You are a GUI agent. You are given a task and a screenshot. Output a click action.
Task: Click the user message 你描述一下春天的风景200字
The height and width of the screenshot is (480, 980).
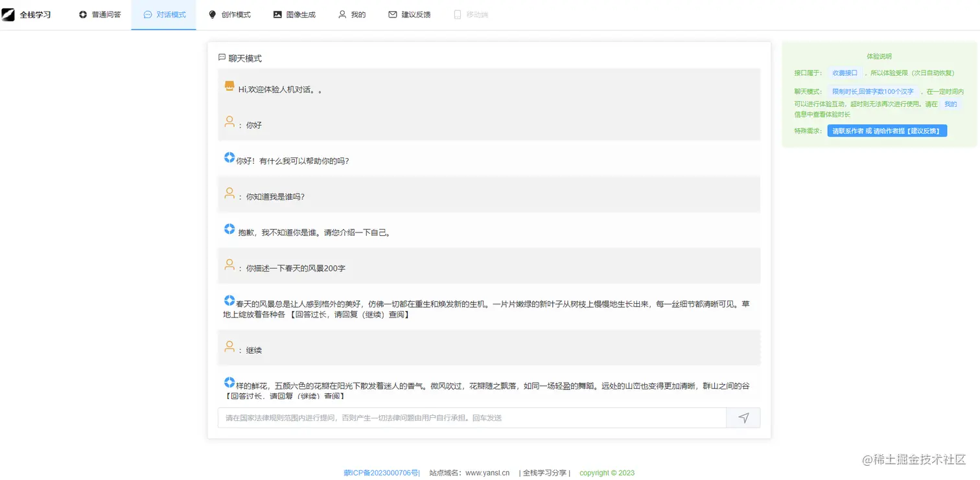pos(296,268)
